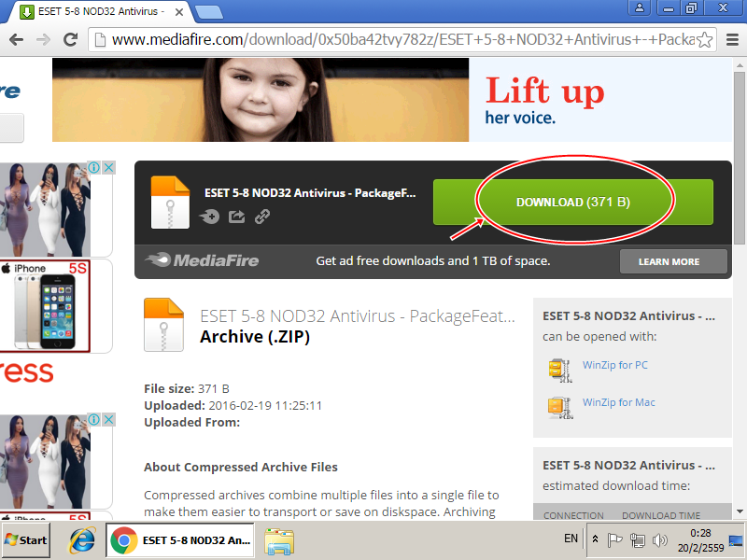Click the LEARN MORE button
Screen dimensions: 747x560
[673, 261]
